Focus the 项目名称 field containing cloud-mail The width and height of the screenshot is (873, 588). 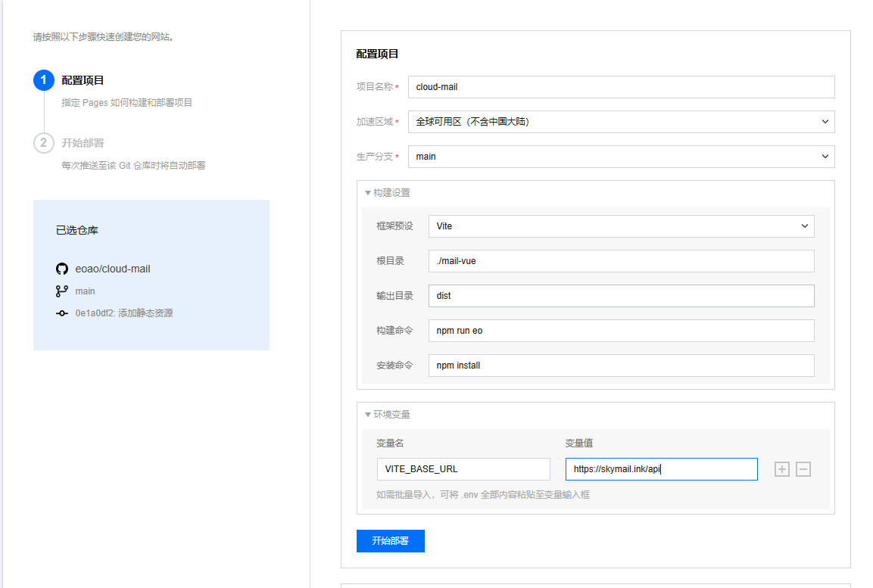pyautogui.click(x=621, y=87)
